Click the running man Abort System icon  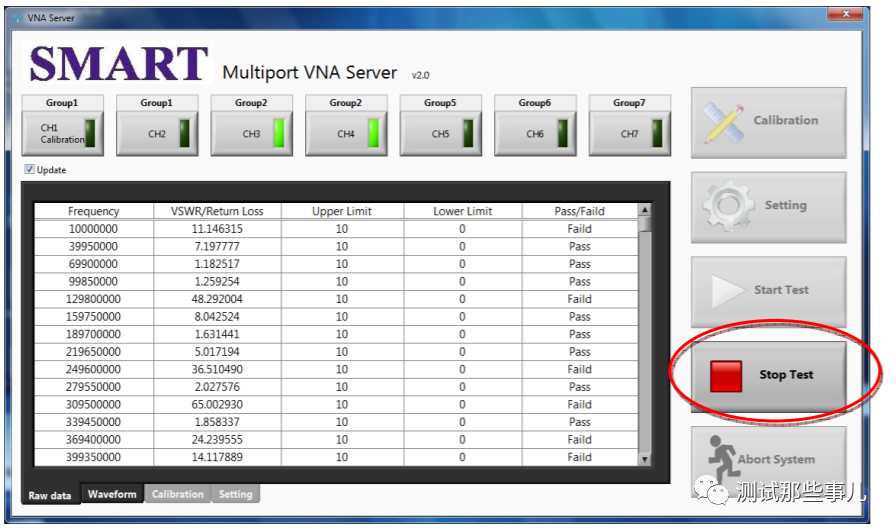click(722, 457)
